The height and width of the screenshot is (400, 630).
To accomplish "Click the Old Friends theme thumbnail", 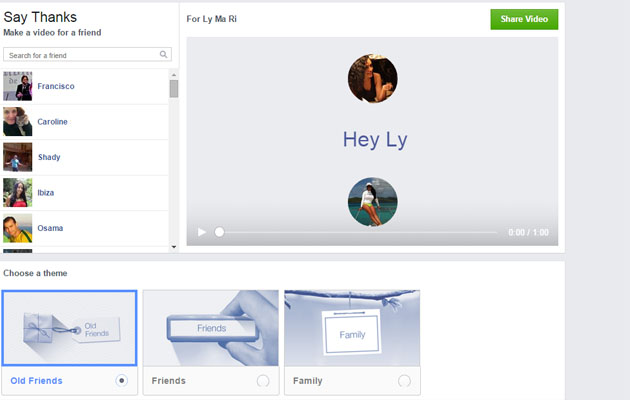I will click(70, 328).
